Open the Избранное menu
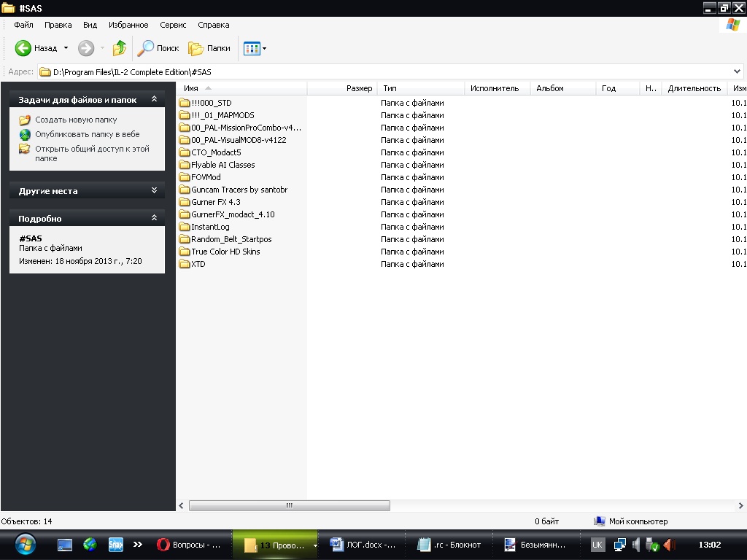Viewport: 747px width, 560px height. pos(128,25)
